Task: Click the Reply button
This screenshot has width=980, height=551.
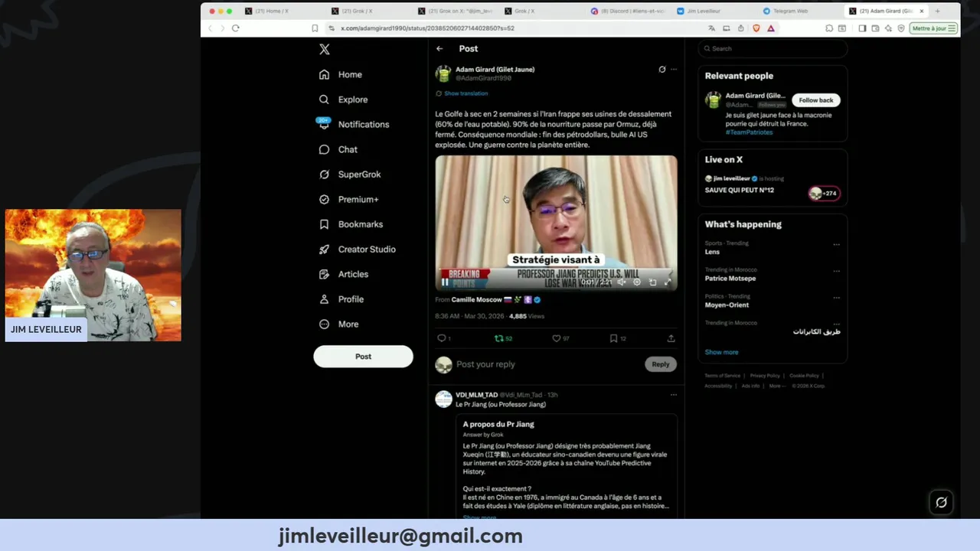Action: pyautogui.click(x=661, y=364)
